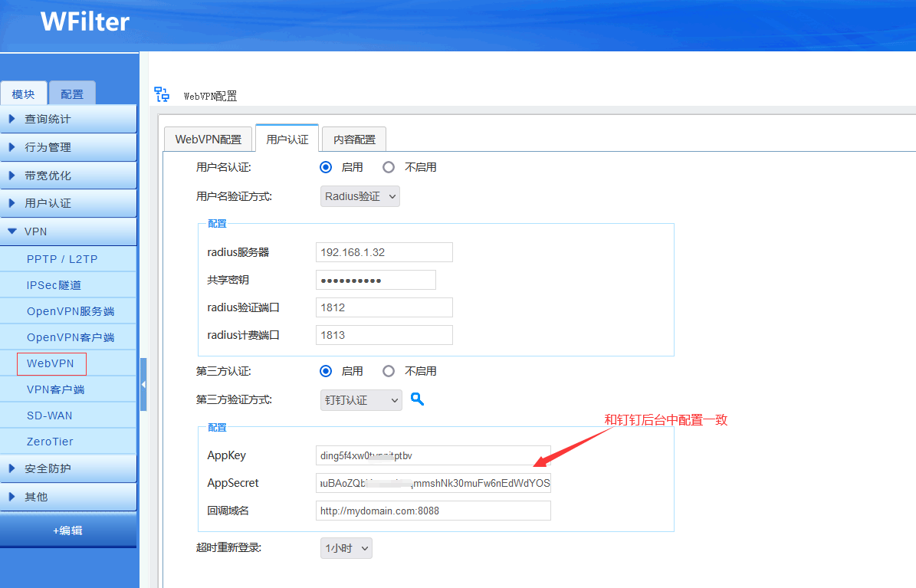Click the AppSecret input field
916x588 pixels.
(433, 483)
